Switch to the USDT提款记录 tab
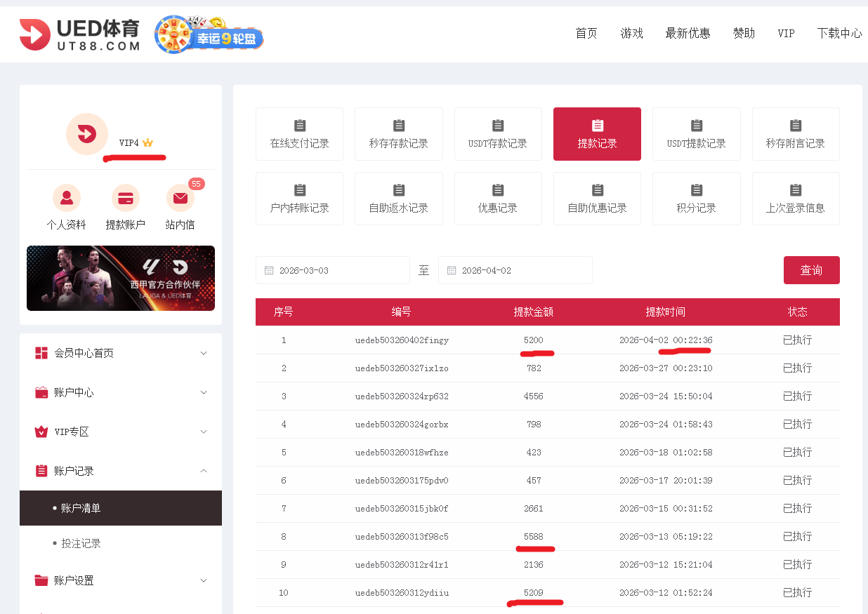The width and height of the screenshot is (868, 614). (x=696, y=134)
